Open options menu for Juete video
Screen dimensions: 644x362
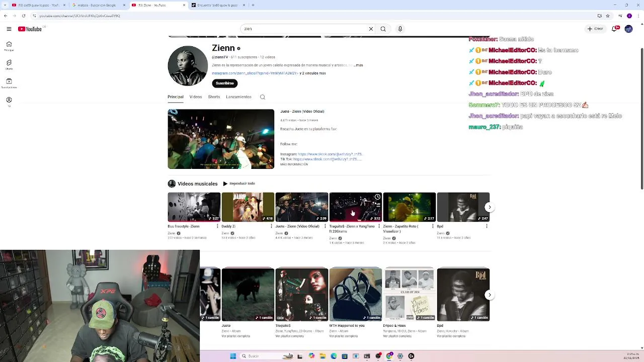click(325, 226)
